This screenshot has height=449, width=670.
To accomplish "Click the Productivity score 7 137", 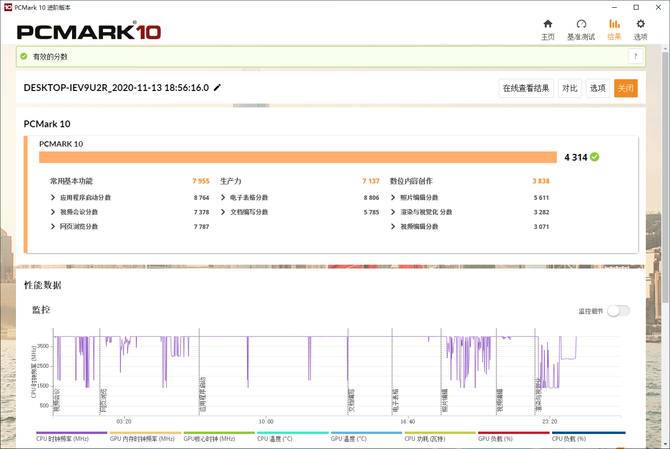I will [x=371, y=181].
